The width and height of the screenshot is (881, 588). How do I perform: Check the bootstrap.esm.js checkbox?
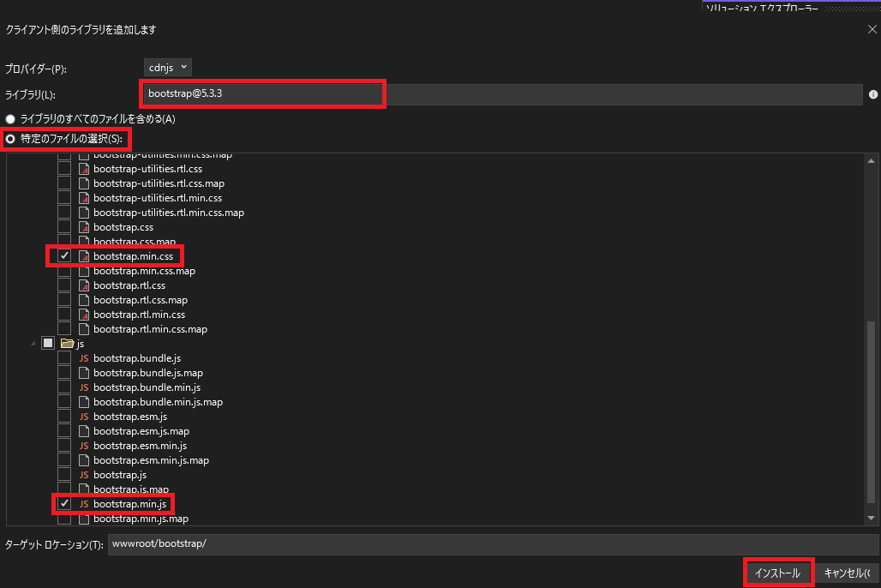[64, 417]
